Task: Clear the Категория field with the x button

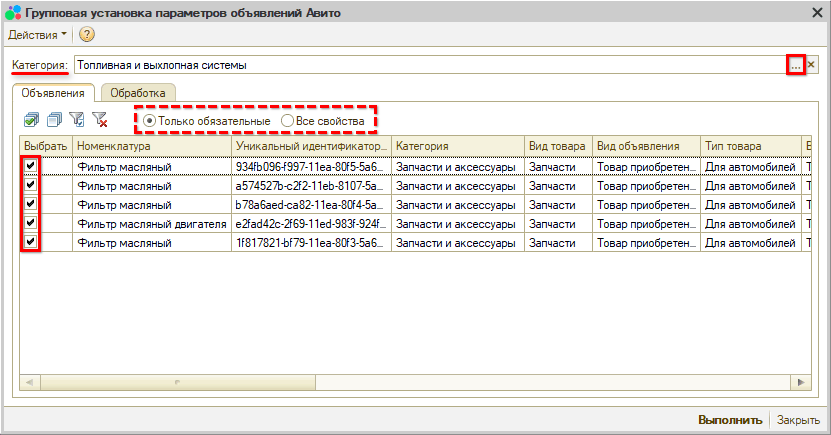Action: pyautogui.click(x=812, y=65)
